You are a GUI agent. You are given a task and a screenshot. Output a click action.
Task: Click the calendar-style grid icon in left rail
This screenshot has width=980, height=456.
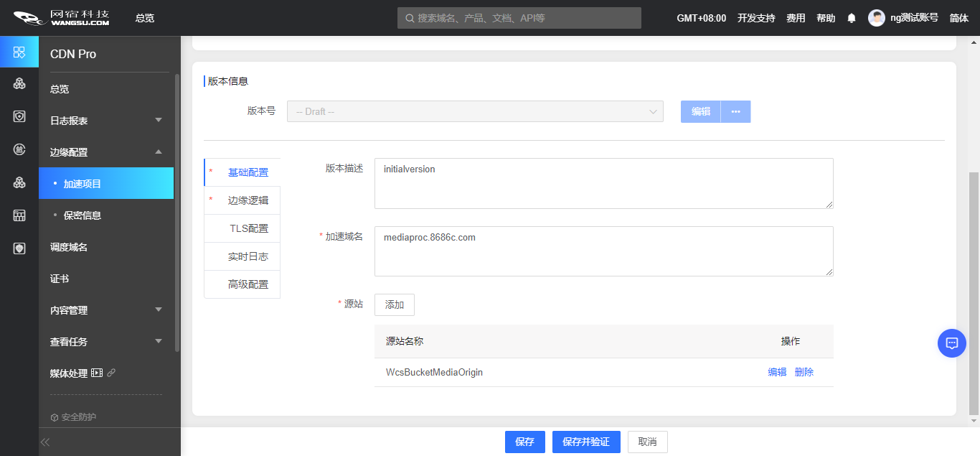(19, 215)
